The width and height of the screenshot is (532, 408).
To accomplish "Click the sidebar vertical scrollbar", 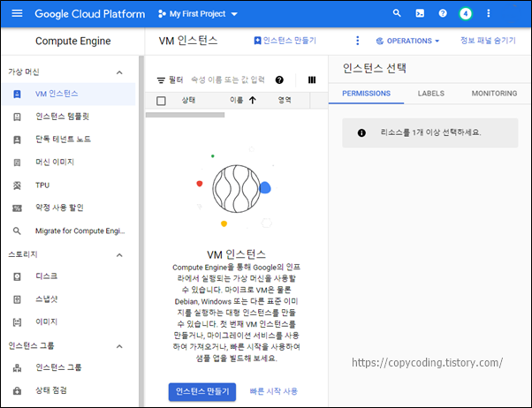I will pos(141,230).
